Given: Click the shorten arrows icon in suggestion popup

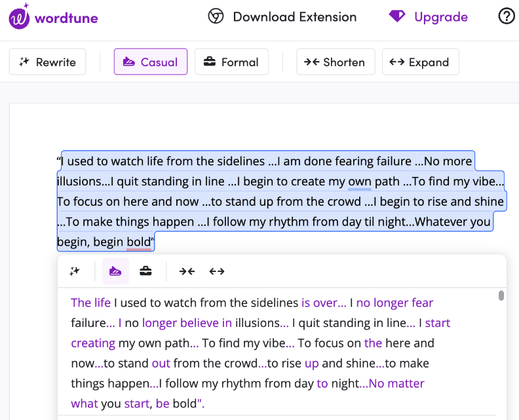Looking at the screenshot, I should click(187, 271).
